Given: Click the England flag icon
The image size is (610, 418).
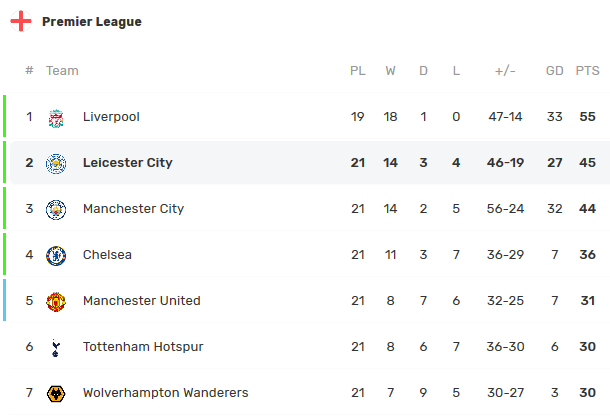Looking at the screenshot, I should tap(20, 21).
